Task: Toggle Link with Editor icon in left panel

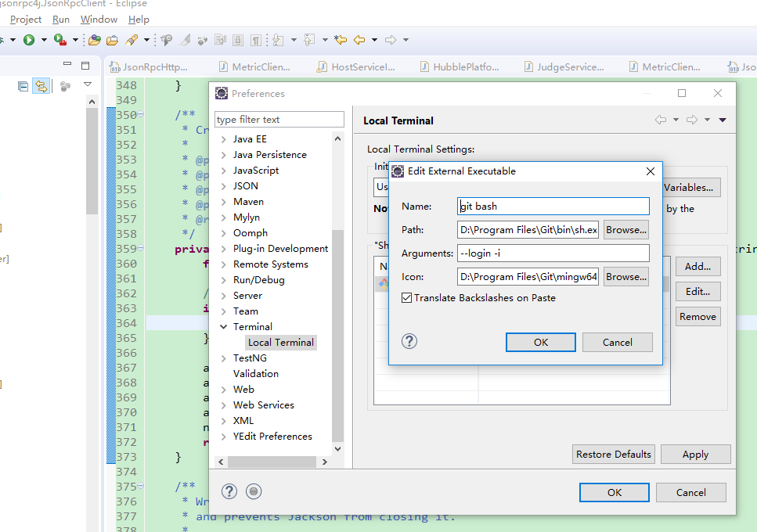Action: 41,86
